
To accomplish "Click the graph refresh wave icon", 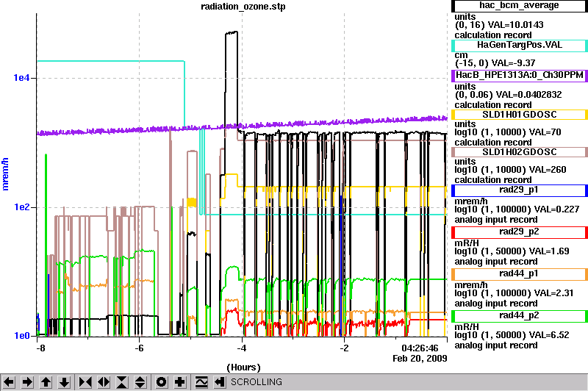I will tap(201, 382).
